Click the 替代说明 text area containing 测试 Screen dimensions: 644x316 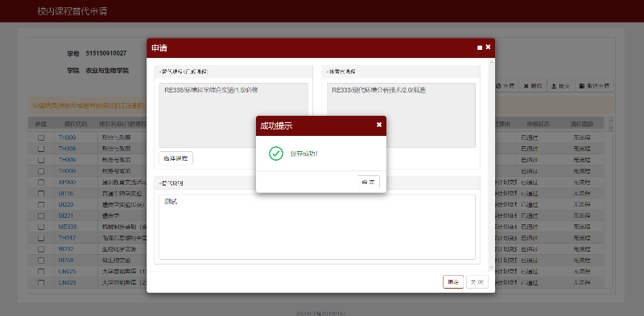(x=317, y=227)
